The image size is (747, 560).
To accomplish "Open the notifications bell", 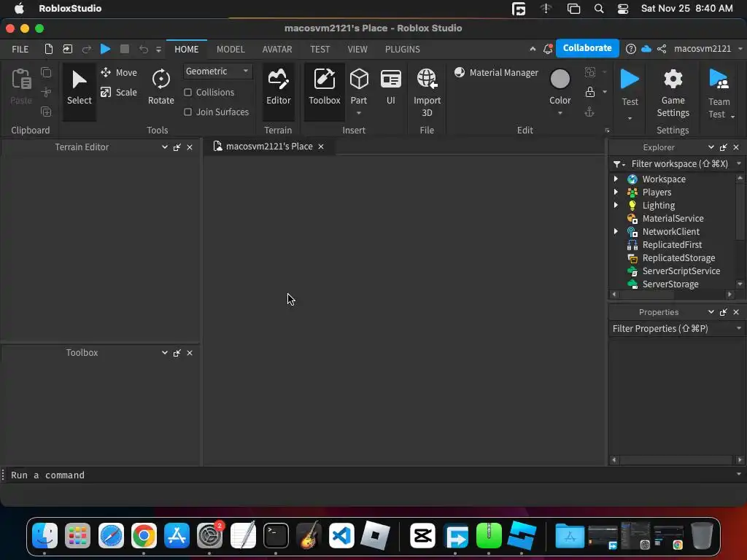I will pos(548,49).
